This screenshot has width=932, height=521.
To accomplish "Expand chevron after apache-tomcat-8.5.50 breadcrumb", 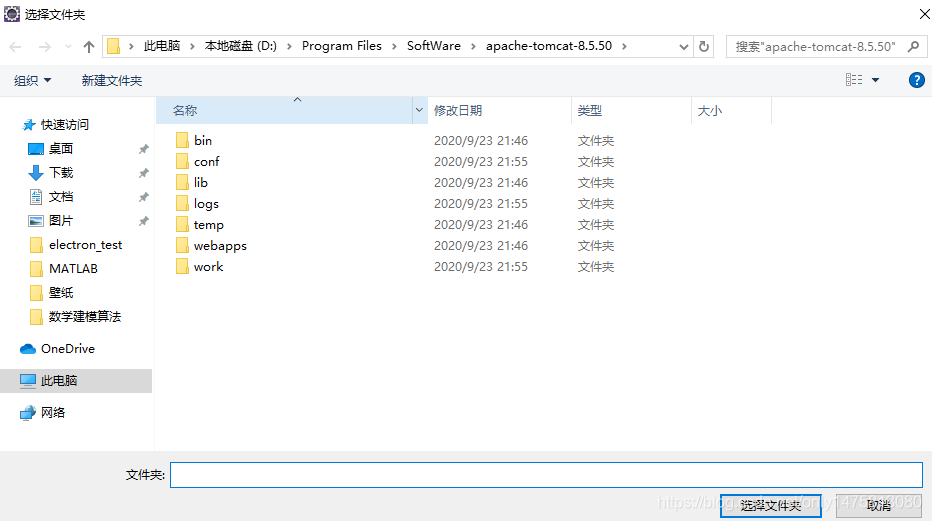I will pyautogui.click(x=624, y=46).
